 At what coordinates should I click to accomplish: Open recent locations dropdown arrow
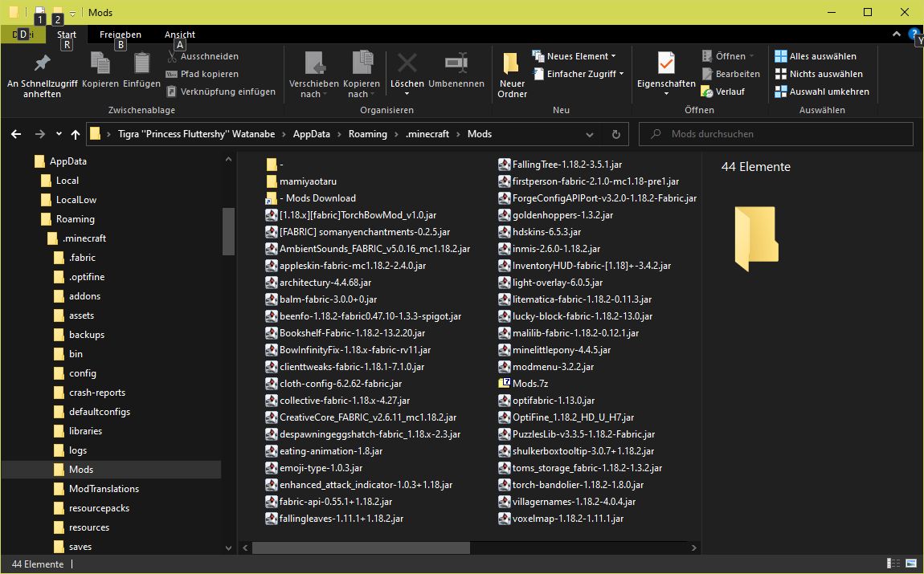point(59,134)
